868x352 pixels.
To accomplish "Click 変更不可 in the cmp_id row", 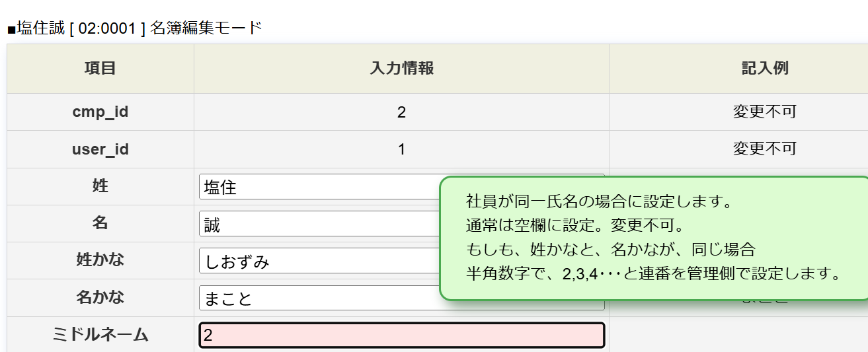I will coord(765,112).
